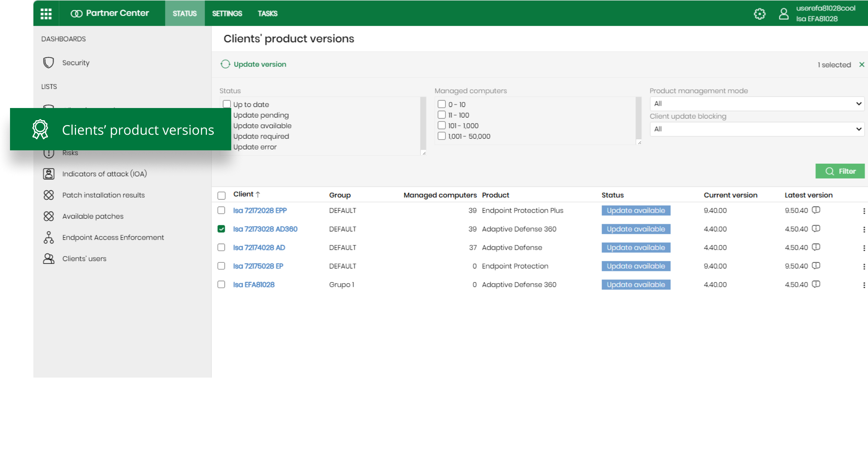The width and height of the screenshot is (868, 461).
Task: Clear selection with the X icon
Action: tap(862, 65)
